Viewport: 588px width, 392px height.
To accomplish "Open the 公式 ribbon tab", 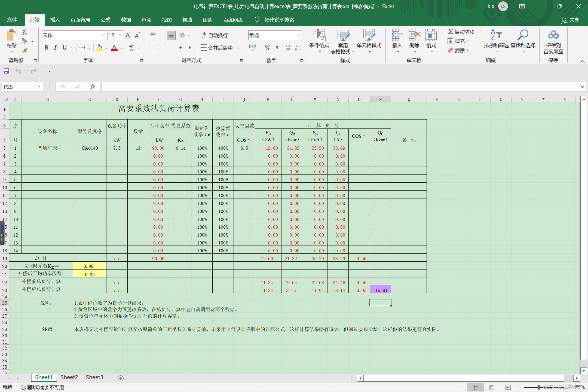I will (x=105, y=20).
